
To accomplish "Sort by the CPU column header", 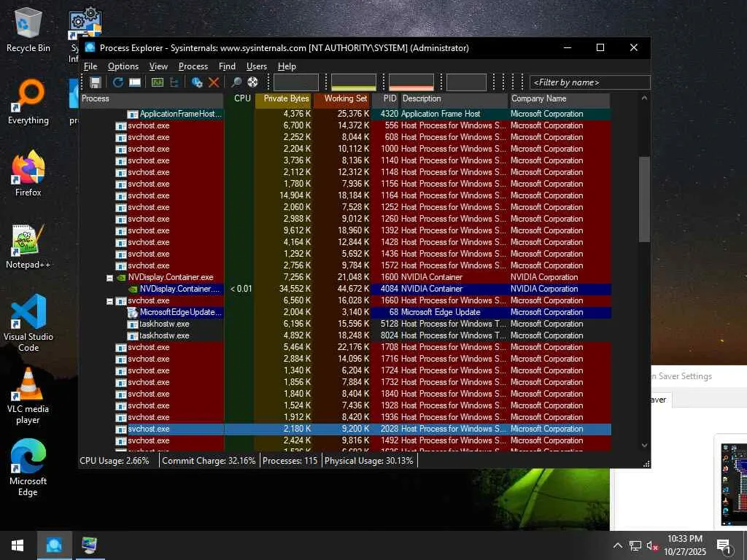I will 239,99.
